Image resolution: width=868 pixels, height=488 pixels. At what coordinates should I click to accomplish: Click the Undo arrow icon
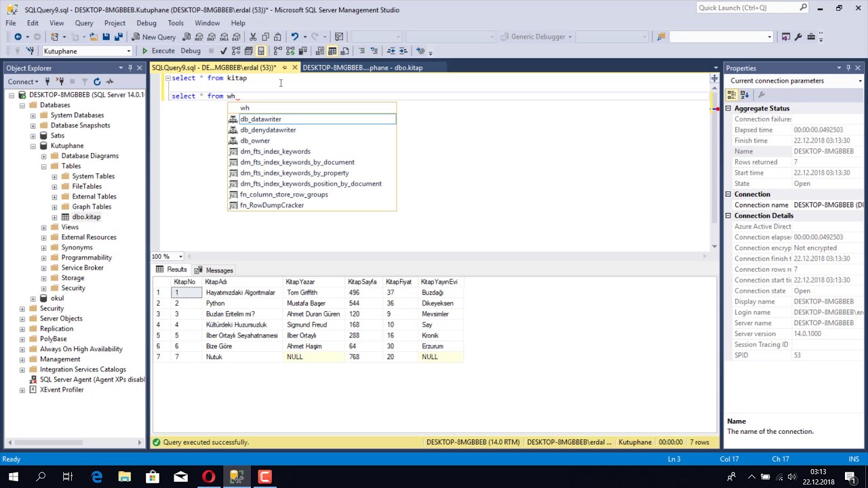(294, 37)
